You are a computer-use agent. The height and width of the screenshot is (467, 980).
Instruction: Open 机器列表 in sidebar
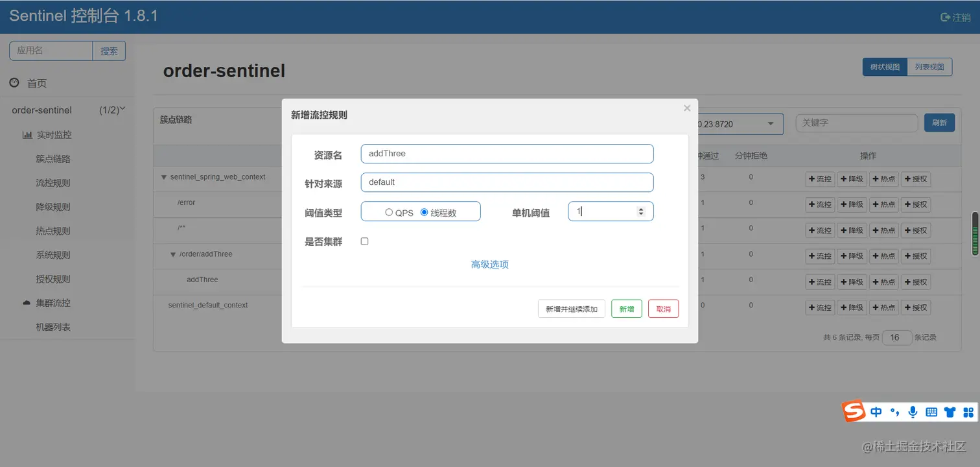[53, 327]
